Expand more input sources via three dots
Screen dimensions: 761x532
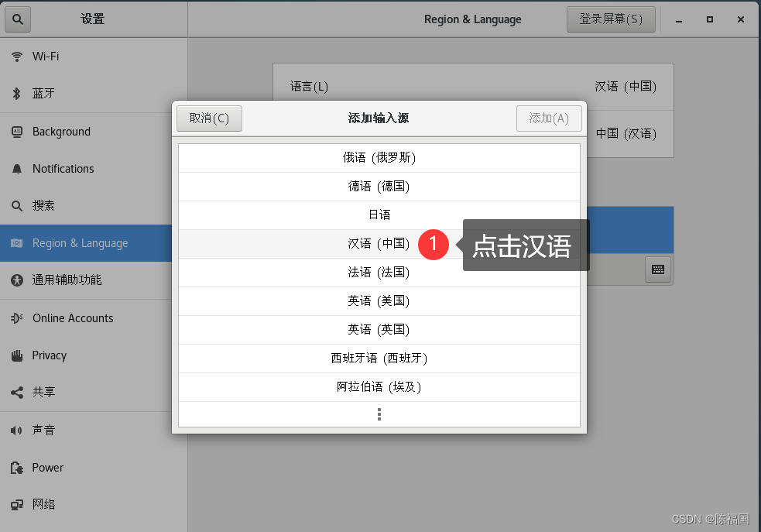pyautogui.click(x=379, y=414)
